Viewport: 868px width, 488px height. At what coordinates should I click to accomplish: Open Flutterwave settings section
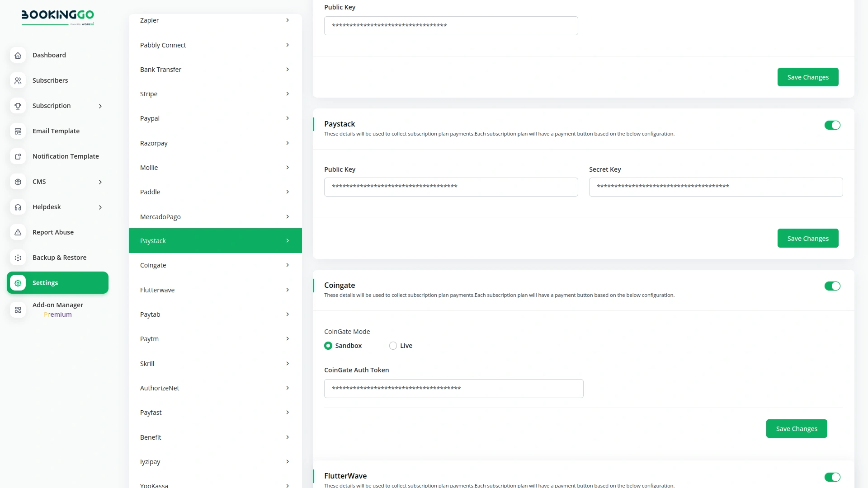click(x=215, y=290)
